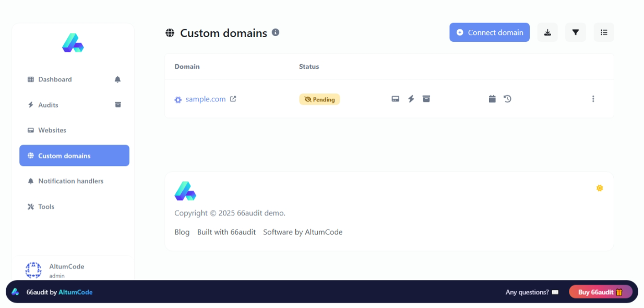644x308 pixels.
Task: Open the sample.com domain link
Action: 206,99
